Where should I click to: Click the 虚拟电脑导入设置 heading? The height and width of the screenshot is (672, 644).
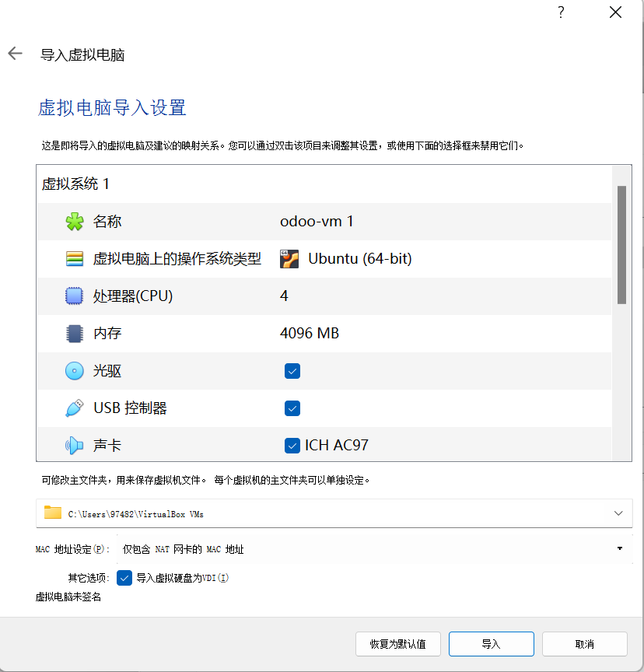point(112,107)
